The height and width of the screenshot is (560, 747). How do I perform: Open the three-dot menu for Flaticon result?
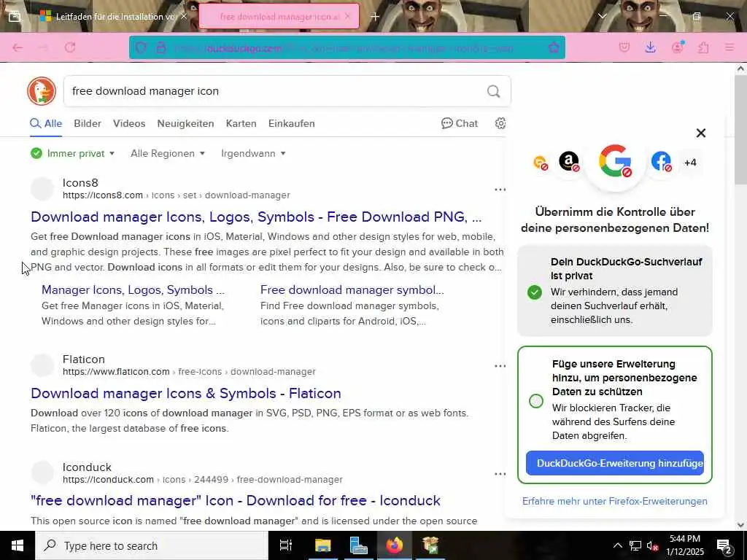[500, 366]
